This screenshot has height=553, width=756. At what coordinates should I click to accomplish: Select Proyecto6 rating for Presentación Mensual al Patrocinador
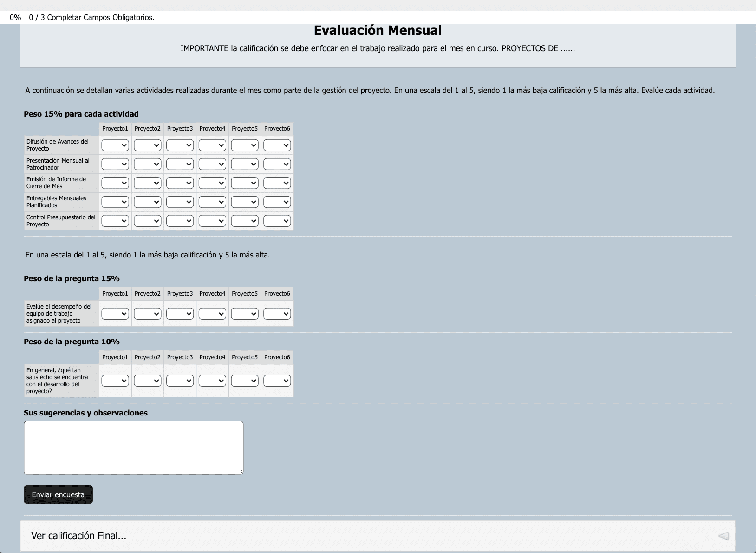tap(277, 164)
